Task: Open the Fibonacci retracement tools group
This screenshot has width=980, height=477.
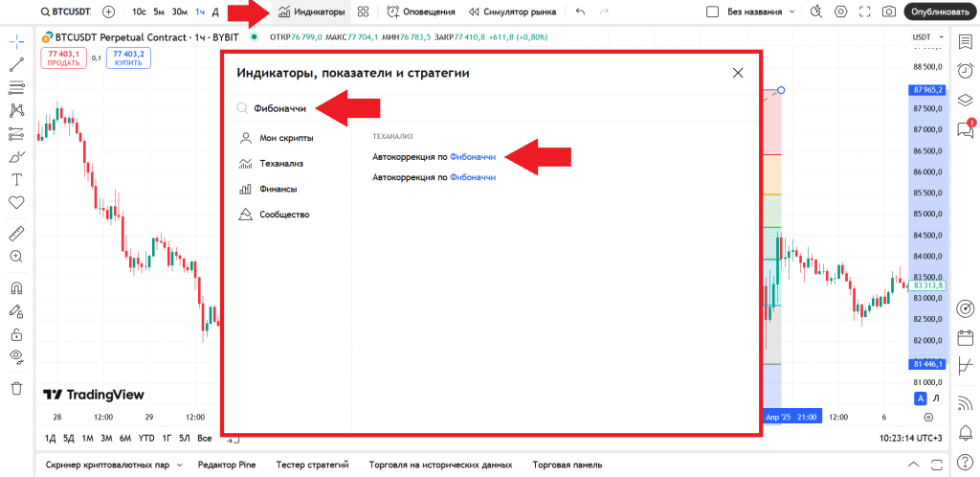Action: pyautogui.click(x=17, y=87)
